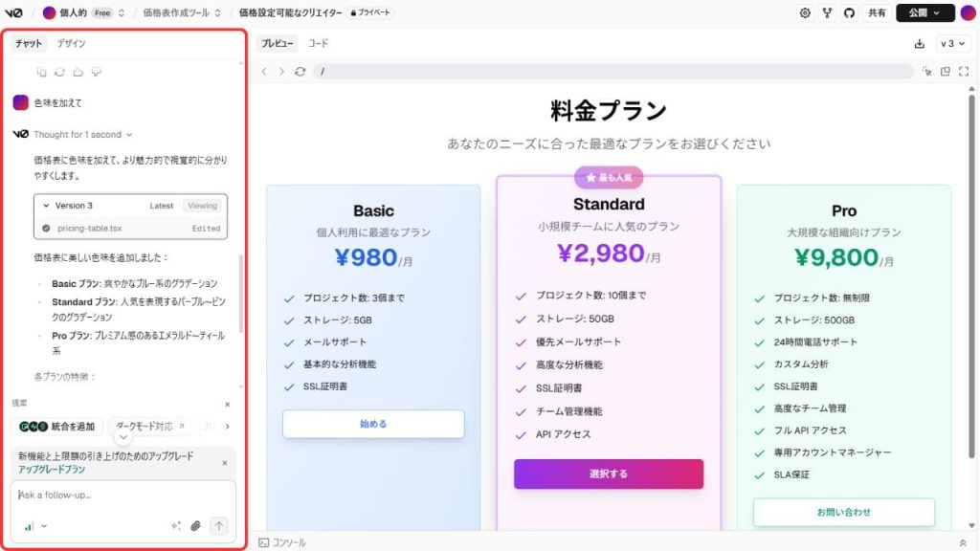
Task: Expand the 'Thought for 1 second' section
Action: [82, 134]
